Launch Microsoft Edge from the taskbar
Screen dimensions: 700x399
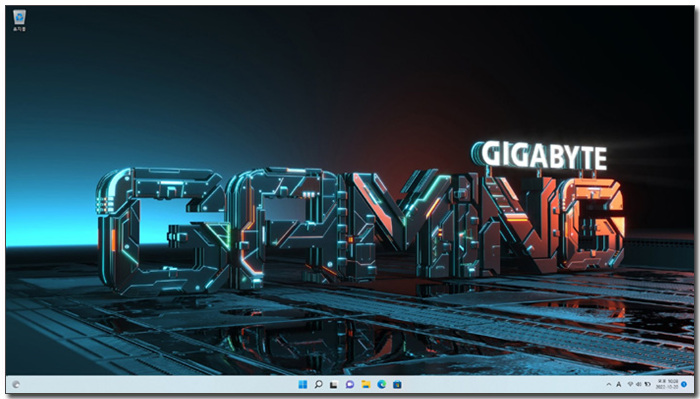click(x=381, y=384)
